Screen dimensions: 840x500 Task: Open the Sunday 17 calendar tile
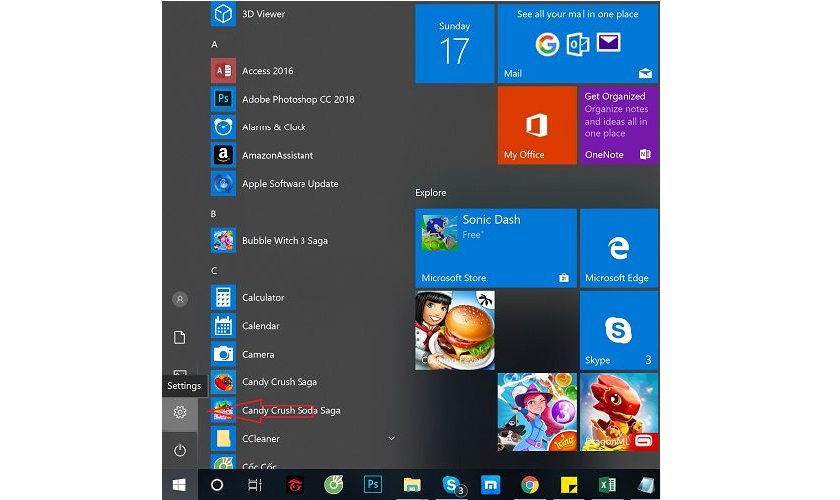coord(454,43)
